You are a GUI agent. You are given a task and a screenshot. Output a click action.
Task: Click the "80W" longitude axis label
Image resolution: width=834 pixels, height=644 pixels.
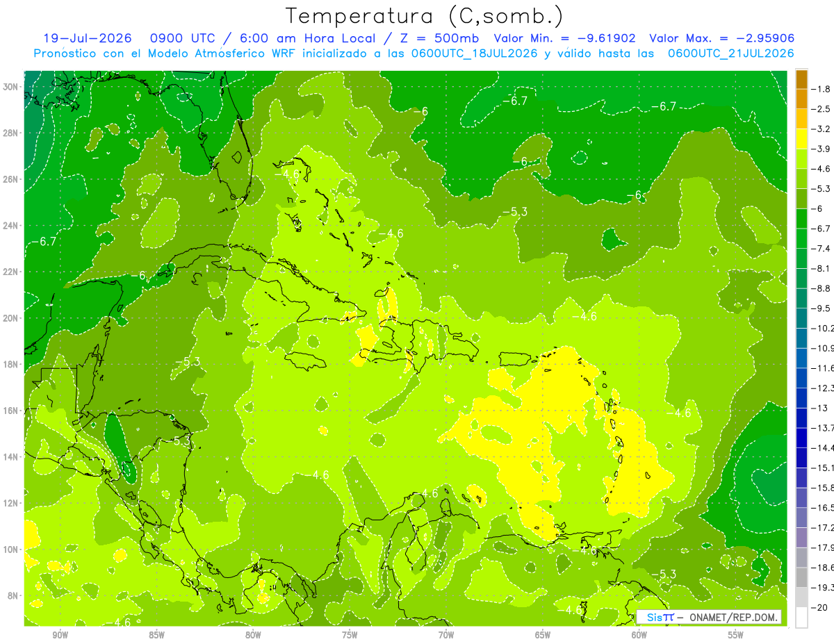(x=253, y=635)
